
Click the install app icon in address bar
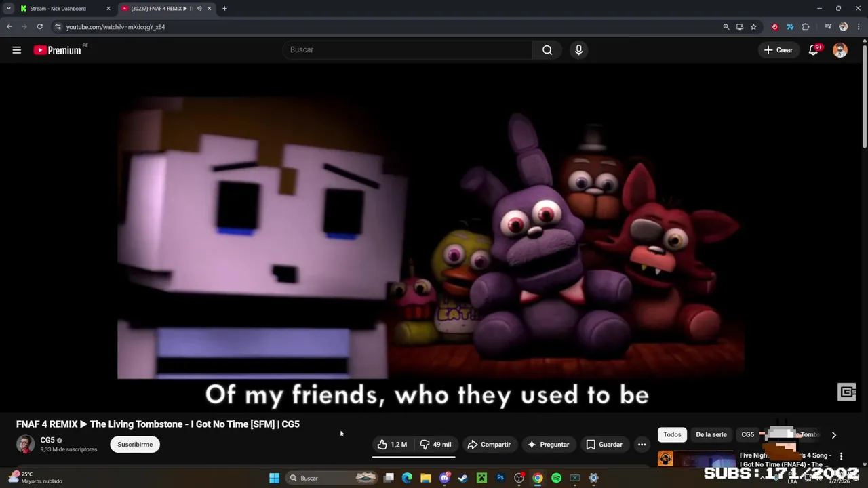[x=740, y=27]
